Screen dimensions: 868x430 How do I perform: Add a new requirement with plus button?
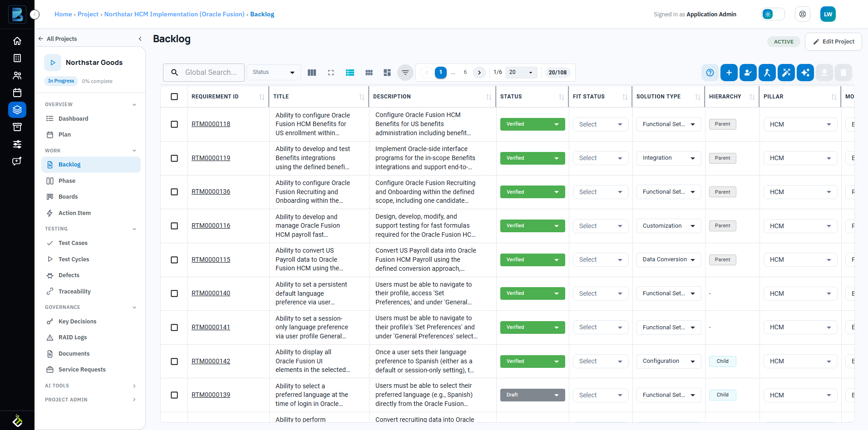point(729,73)
